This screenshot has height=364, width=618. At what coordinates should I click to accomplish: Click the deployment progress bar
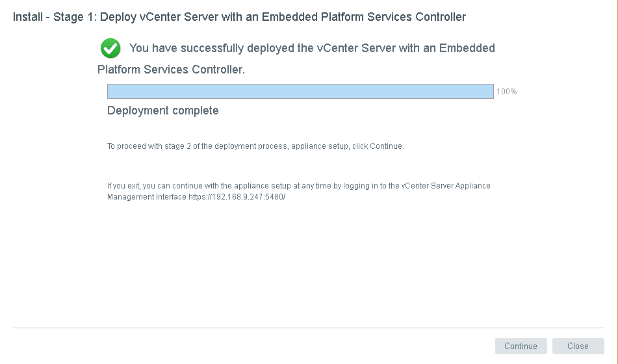coord(300,91)
